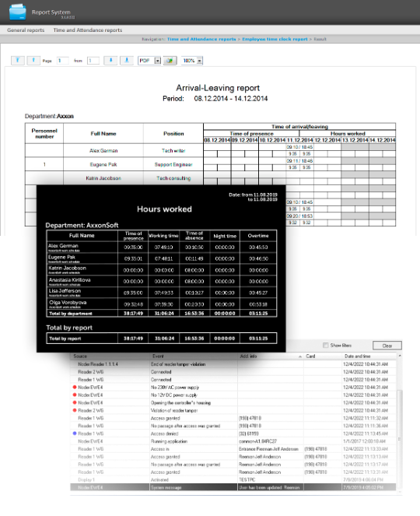Click the 'Overtime' column header in Hours worked

tap(258, 236)
